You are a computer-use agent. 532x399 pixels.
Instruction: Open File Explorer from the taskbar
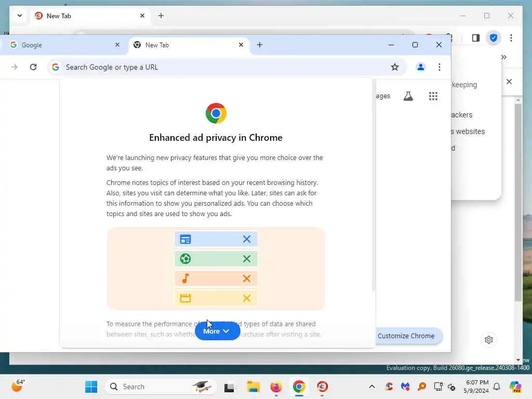click(253, 387)
